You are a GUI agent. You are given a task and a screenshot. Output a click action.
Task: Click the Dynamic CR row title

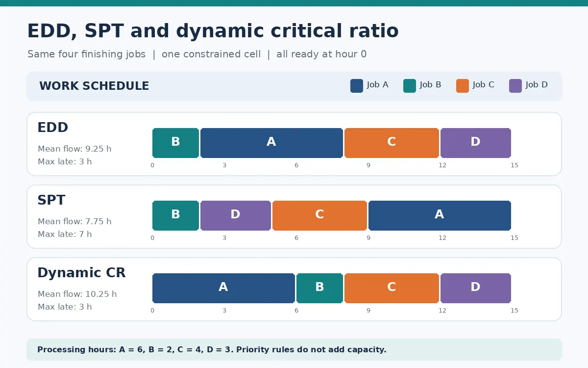pos(82,273)
